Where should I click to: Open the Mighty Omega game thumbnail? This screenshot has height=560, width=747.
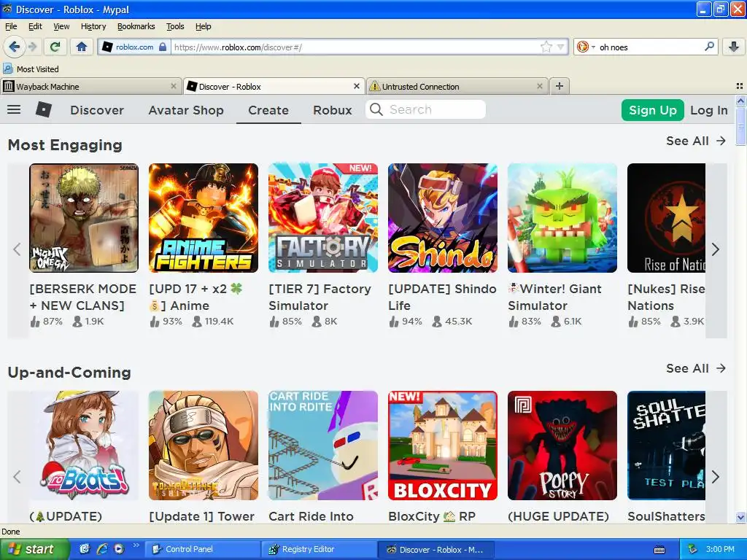84,218
